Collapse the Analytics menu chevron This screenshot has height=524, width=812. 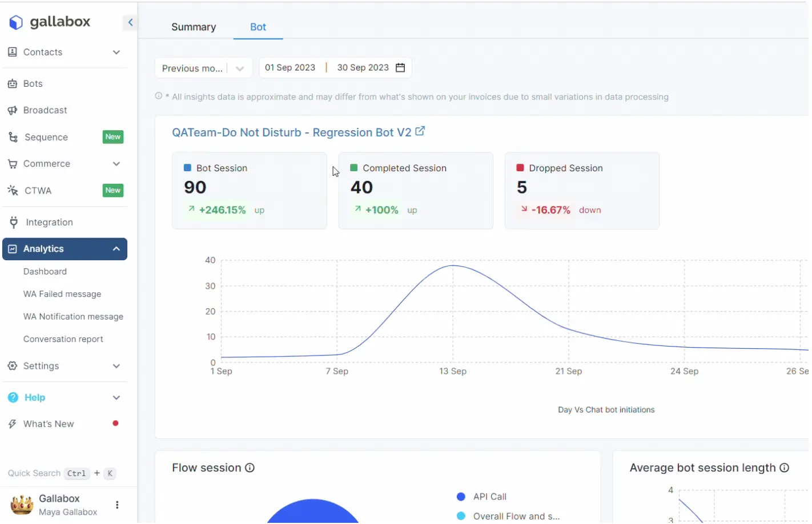click(116, 249)
